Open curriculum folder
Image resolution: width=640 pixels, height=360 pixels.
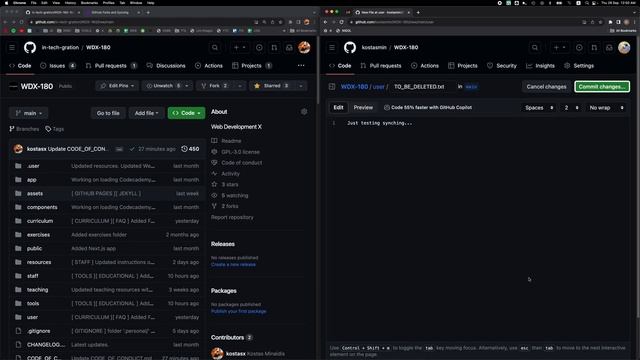(x=40, y=221)
